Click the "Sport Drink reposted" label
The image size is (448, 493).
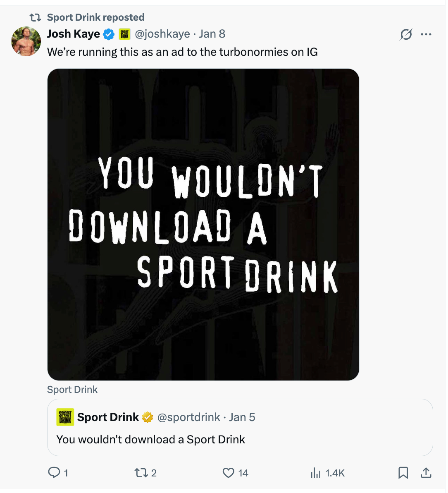[x=95, y=17]
